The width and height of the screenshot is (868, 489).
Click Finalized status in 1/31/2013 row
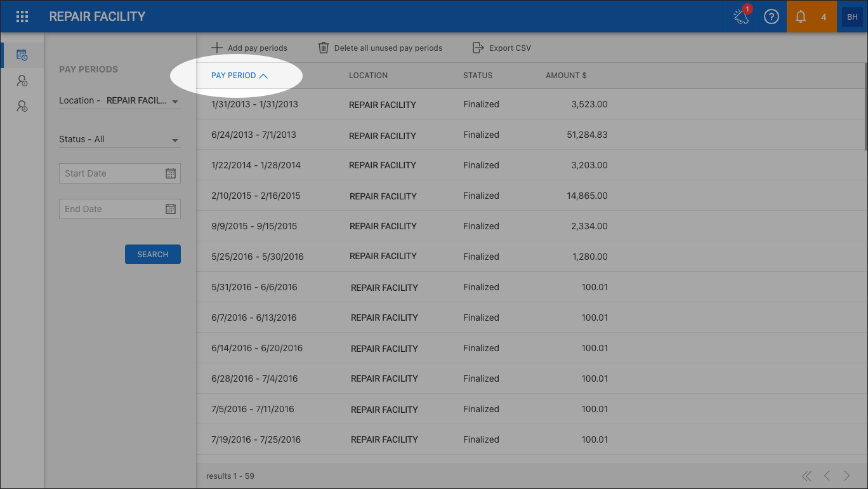[481, 104]
